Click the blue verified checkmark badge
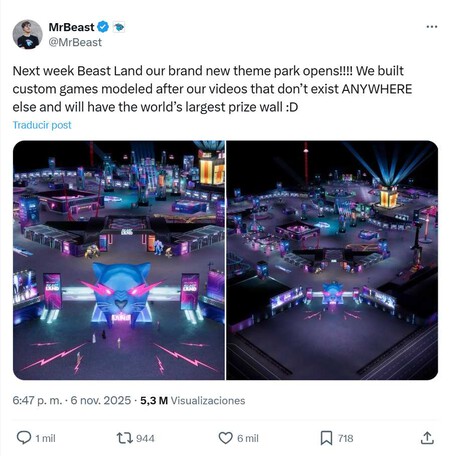Screen dimensions: 450x456 pyautogui.click(x=103, y=27)
